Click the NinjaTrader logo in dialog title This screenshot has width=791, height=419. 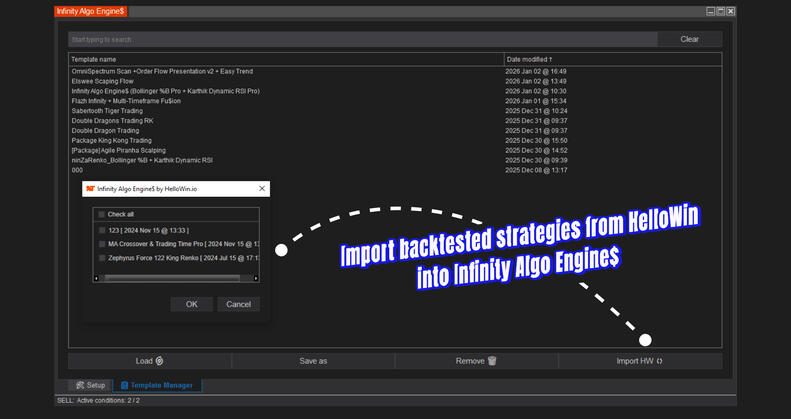[x=90, y=188]
